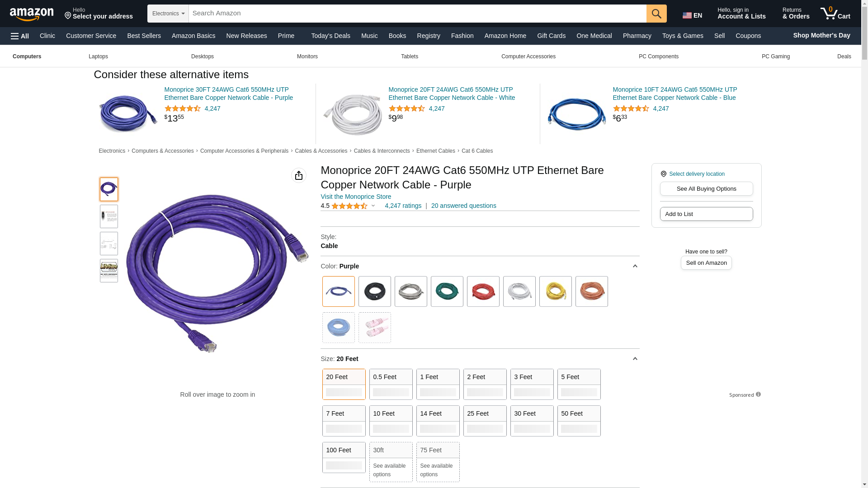Select the 50 Feet size option
868x488 pixels.
[579, 420]
